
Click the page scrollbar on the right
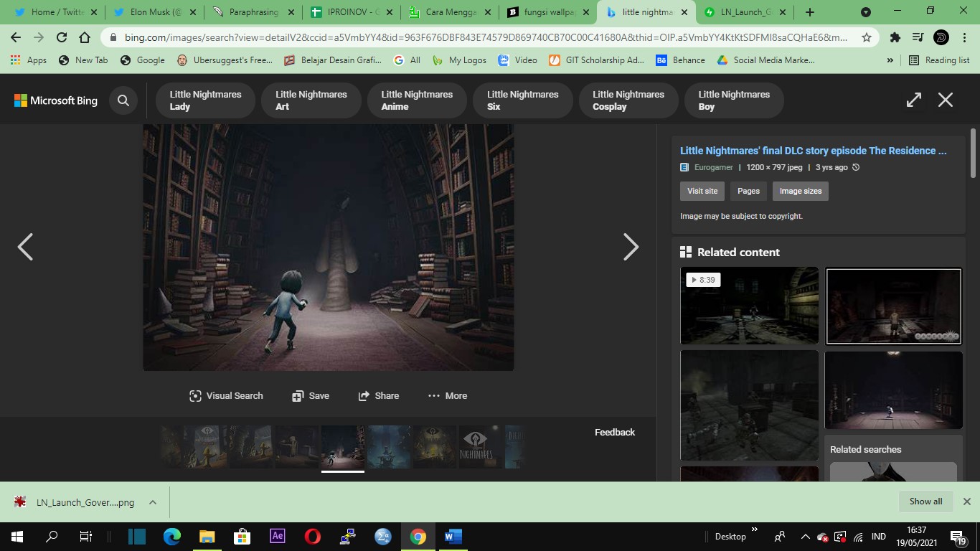pos(973,153)
